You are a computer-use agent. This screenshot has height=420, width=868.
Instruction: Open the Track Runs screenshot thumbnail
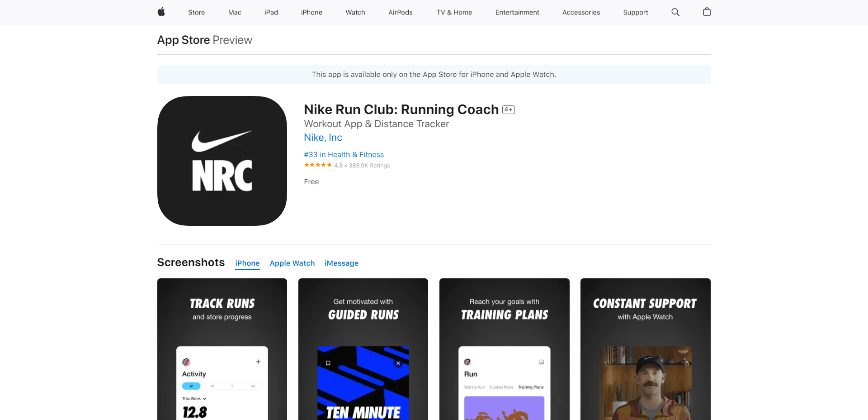[x=222, y=349]
